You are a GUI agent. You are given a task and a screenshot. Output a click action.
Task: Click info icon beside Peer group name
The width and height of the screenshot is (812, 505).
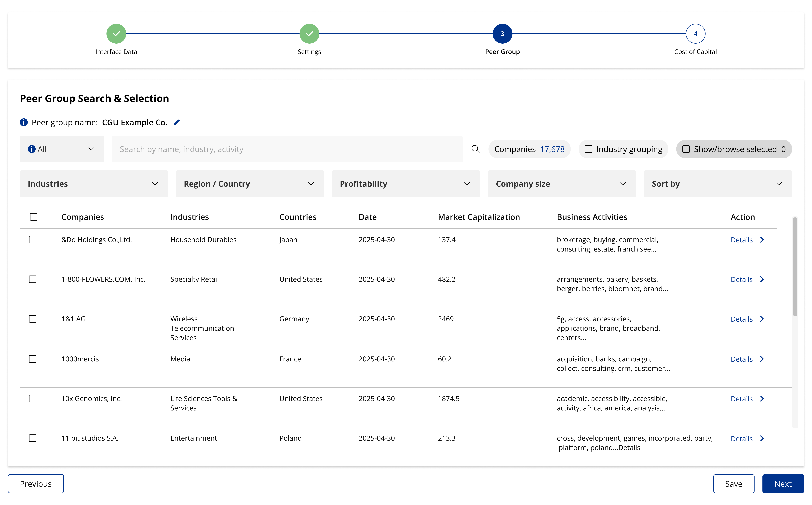coord(24,123)
